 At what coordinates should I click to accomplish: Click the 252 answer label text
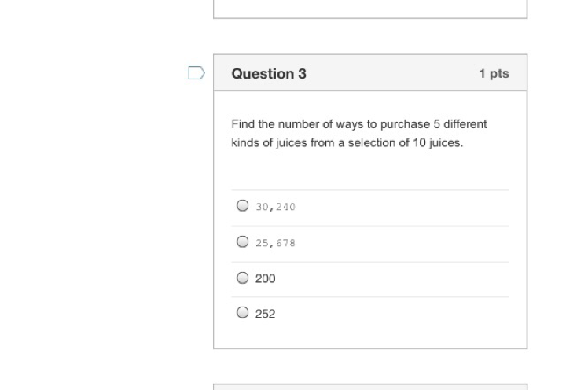(266, 314)
